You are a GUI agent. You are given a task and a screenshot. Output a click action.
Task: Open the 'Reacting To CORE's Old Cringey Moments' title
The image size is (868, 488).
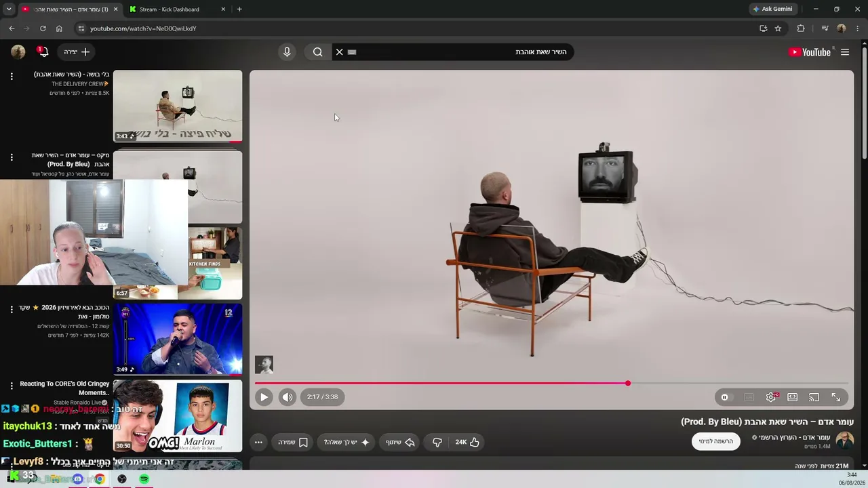point(64,388)
